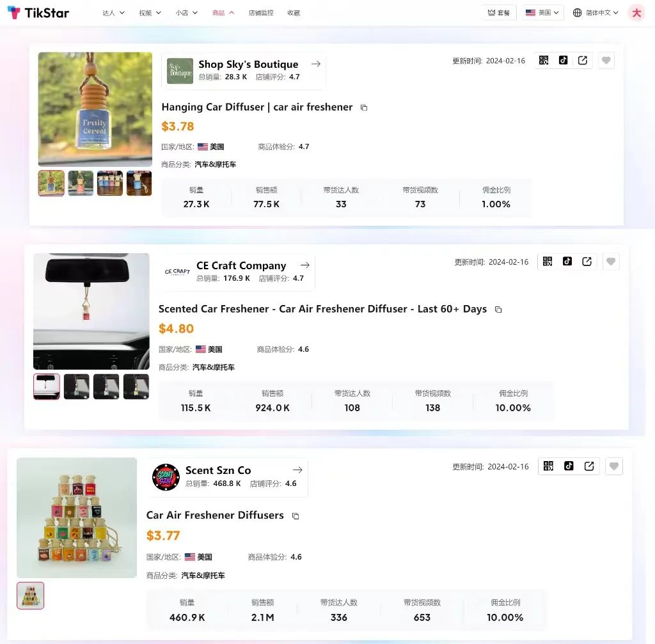Open Car Air Freshener Diffusers in external page
Screen dimensions: 655x644
click(x=589, y=466)
